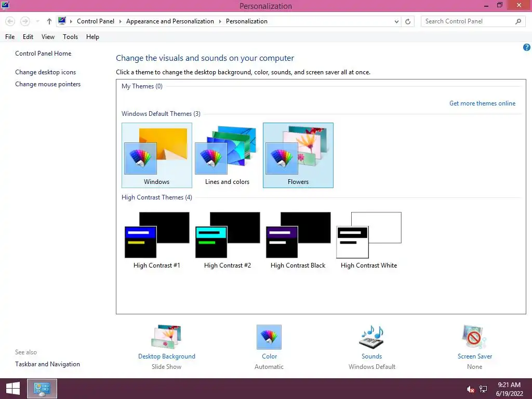
Task: Open Get more themes online
Action: point(482,103)
